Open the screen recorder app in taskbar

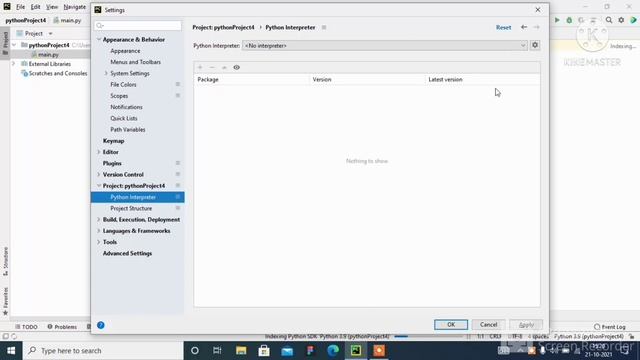coord(379,351)
